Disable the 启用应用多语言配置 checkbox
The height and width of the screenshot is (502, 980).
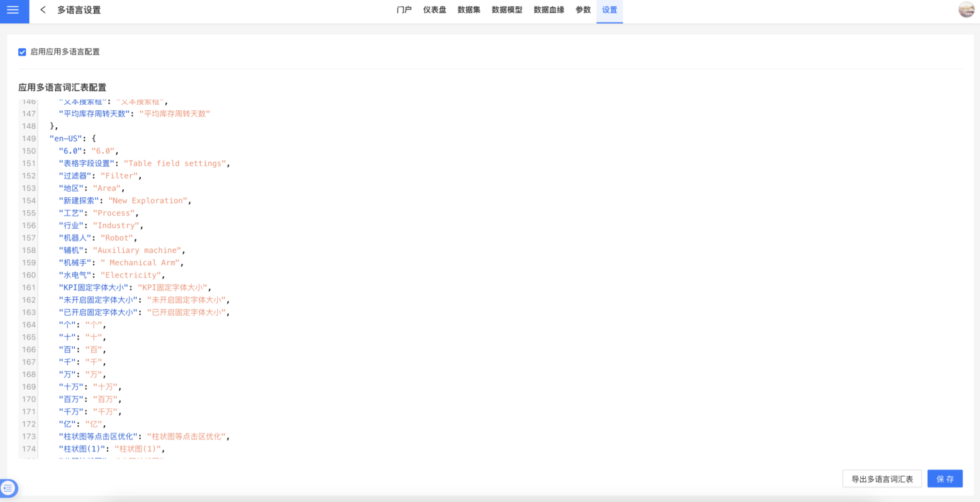(x=22, y=52)
